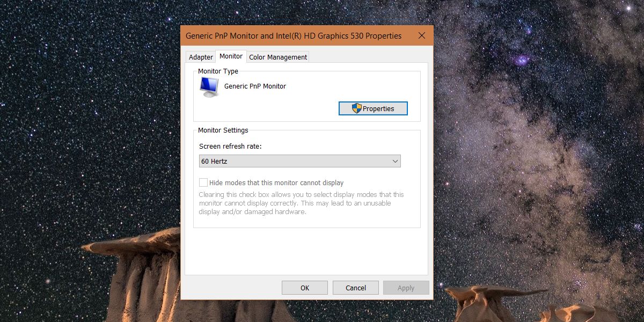Click the Cancel button
The height and width of the screenshot is (322, 644).
tap(356, 288)
